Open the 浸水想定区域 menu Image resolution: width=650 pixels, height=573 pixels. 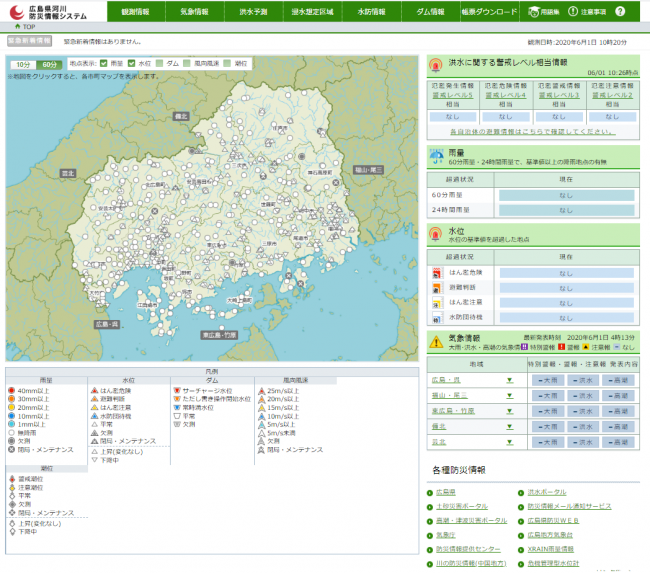pyautogui.click(x=313, y=12)
